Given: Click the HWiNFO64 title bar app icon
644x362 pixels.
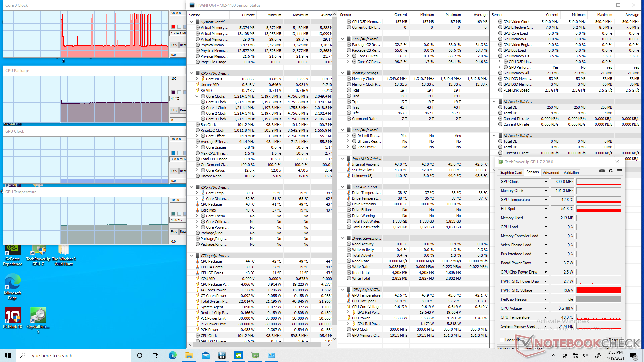Looking at the screenshot, I should coord(192,5).
